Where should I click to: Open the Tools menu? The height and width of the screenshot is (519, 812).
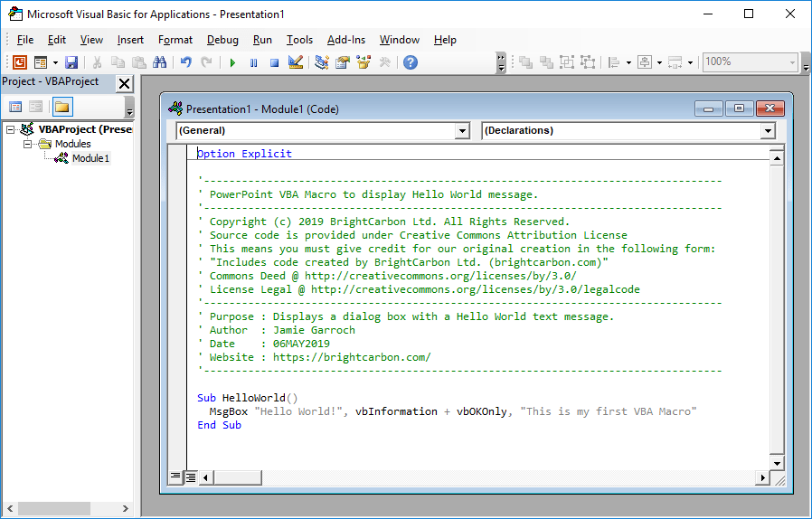[300, 40]
